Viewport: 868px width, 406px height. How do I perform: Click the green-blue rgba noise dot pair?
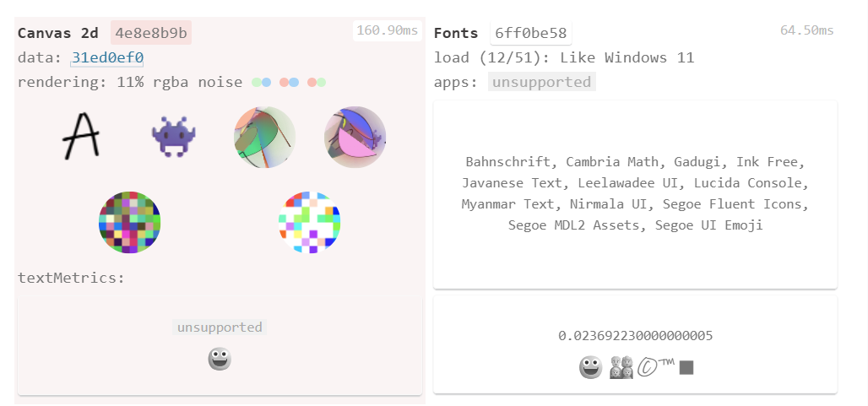coord(261,83)
